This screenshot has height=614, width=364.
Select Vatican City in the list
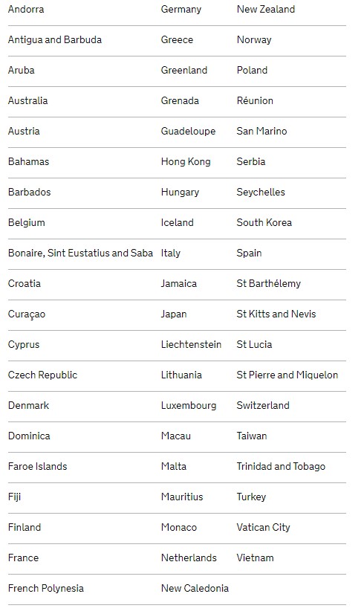tap(264, 528)
